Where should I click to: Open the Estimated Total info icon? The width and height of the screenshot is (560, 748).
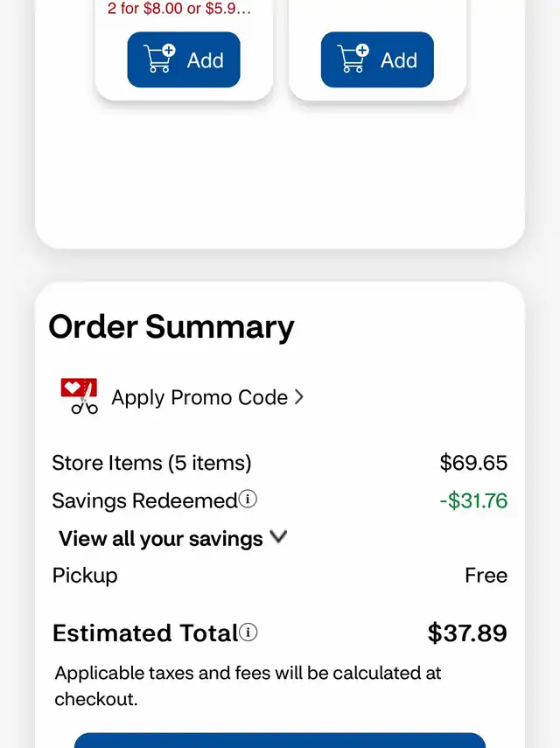point(248,632)
